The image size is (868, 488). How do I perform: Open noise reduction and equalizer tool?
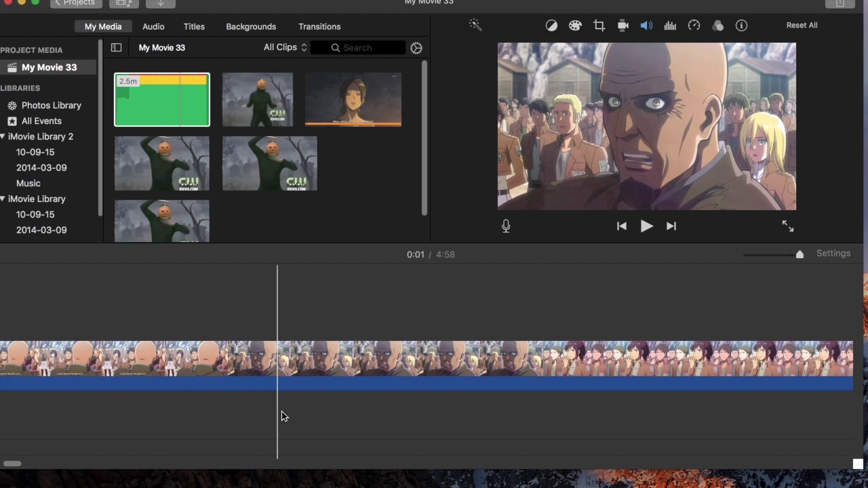(670, 26)
